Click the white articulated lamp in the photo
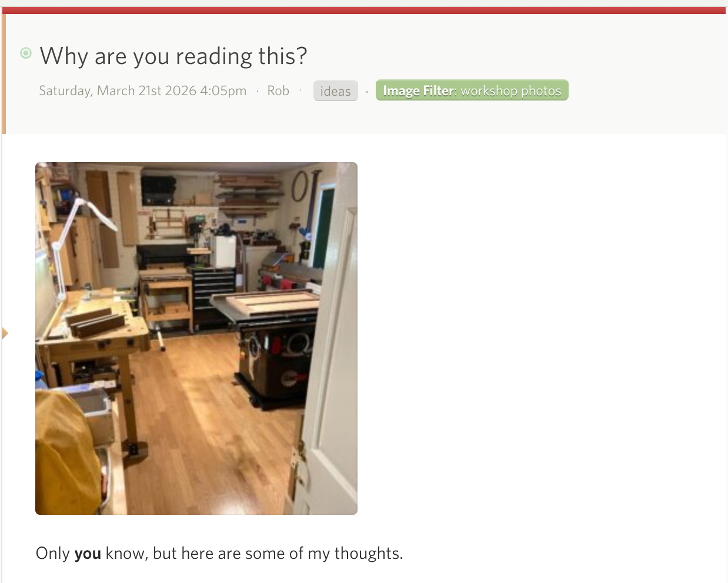This screenshot has width=728, height=583. click(82, 235)
